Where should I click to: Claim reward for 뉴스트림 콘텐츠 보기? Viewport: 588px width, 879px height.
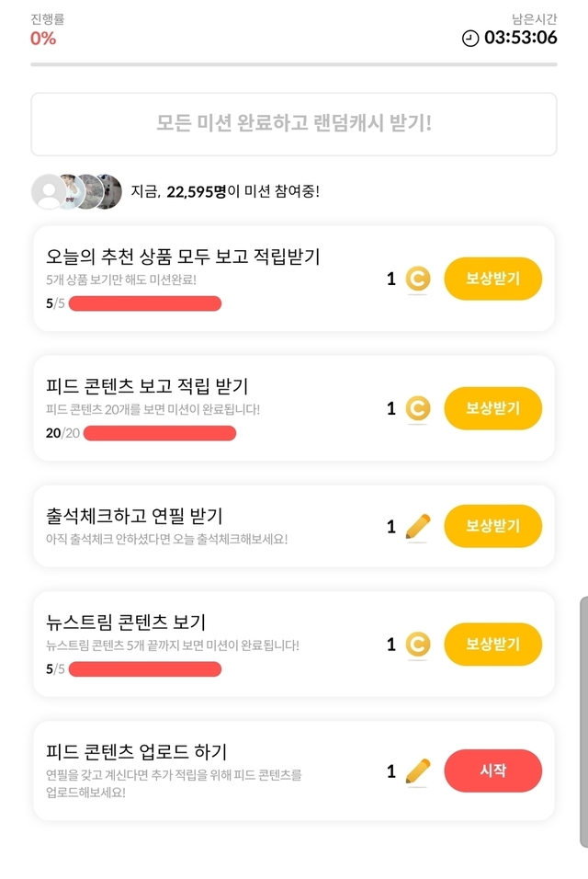492,644
